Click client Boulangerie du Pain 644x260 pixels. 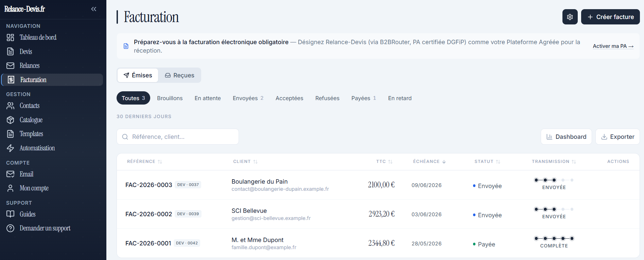coord(260,182)
